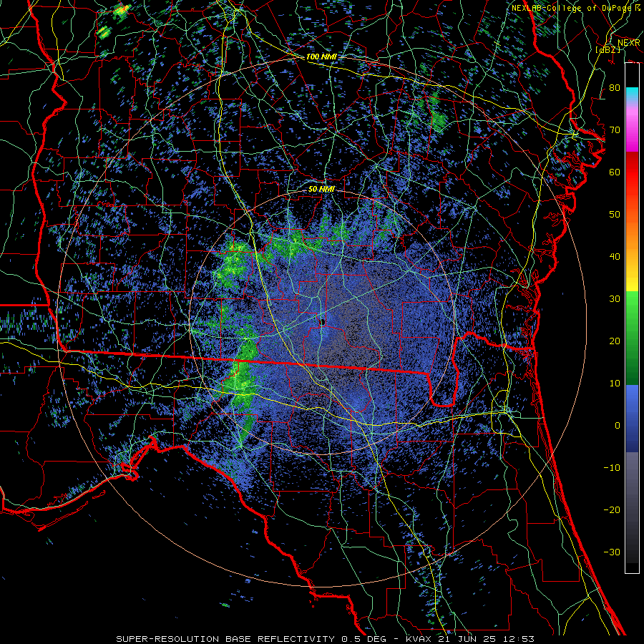Click the "50 NMI" range ring label
Screen dimensions: 644x644
pos(321,190)
